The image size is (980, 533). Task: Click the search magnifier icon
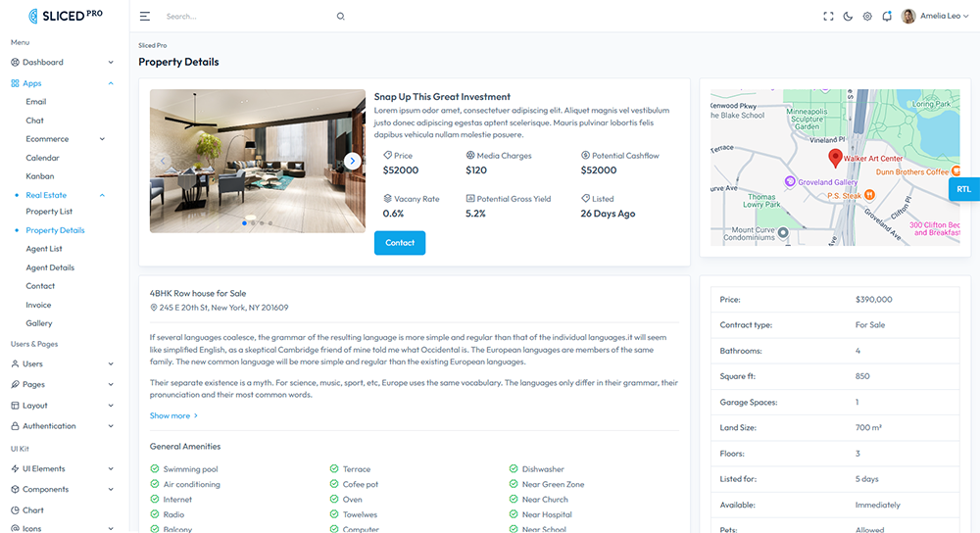(x=341, y=17)
